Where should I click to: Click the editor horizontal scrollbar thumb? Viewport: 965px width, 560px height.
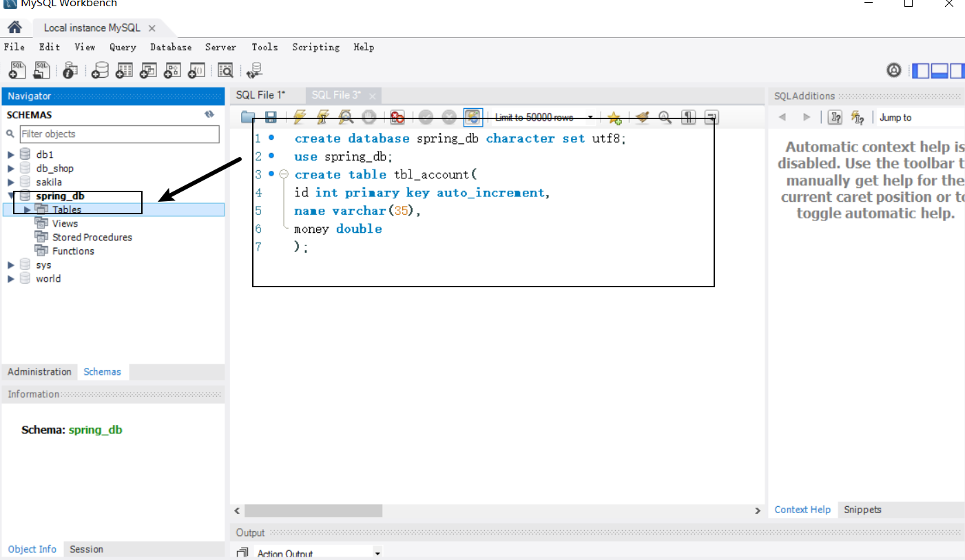313,510
